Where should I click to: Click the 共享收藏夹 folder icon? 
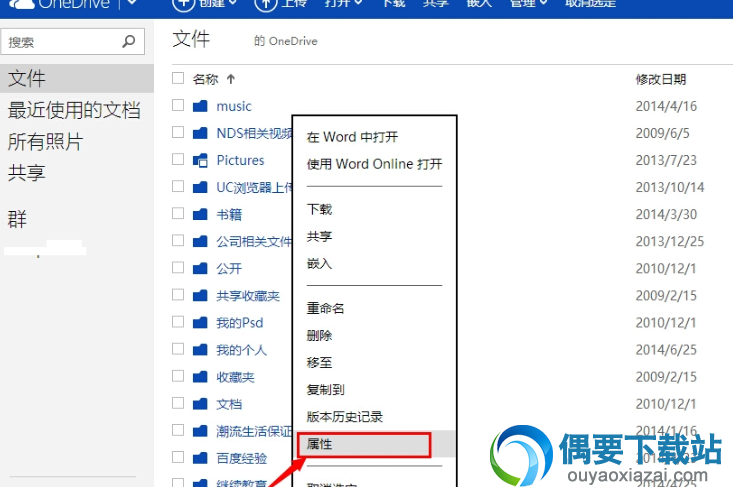200,295
